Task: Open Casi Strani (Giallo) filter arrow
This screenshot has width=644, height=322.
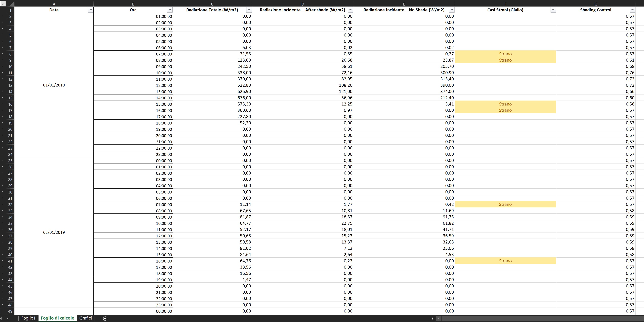Action: [553, 10]
